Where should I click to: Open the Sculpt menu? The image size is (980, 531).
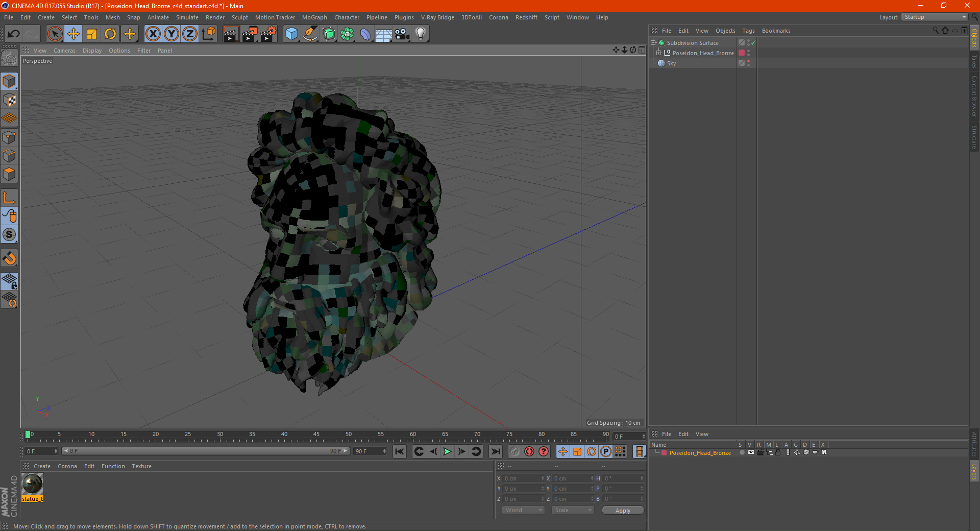(x=239, y=17)
